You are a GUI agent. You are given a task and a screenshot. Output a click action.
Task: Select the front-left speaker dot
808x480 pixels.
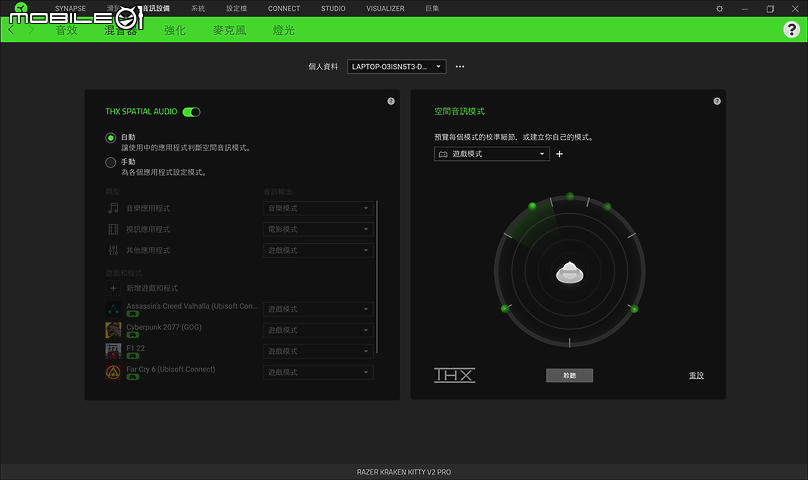click(532, 206)
